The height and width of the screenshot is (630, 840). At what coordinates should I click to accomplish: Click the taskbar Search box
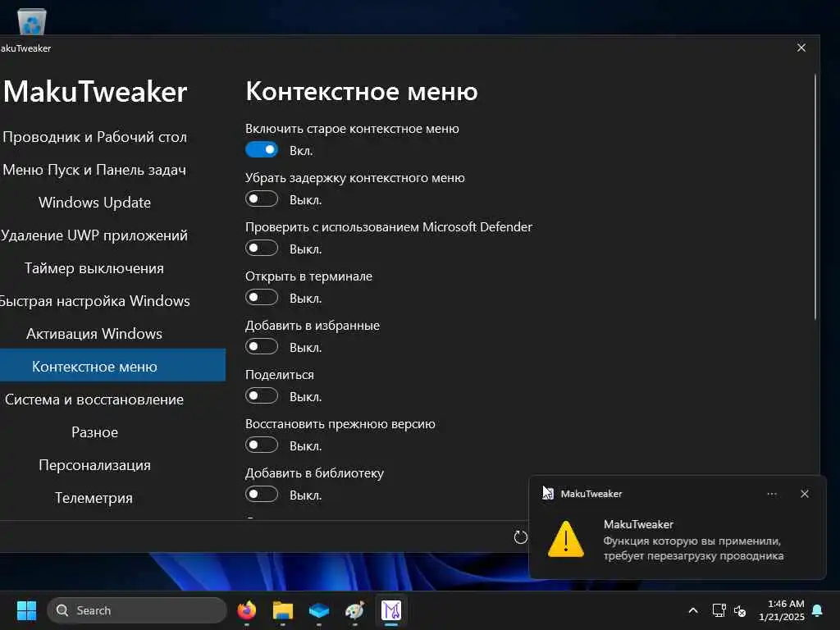click(137, 610)
